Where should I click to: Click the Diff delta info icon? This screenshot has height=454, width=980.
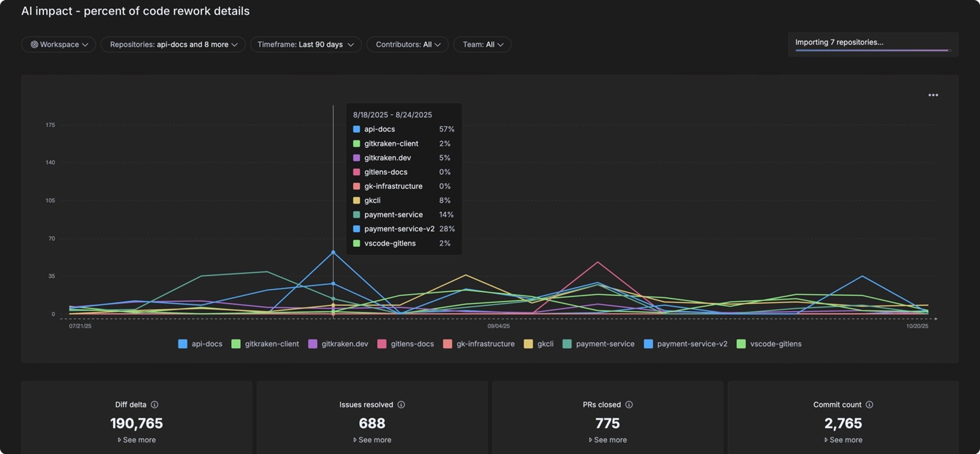[x=155, y=405]
